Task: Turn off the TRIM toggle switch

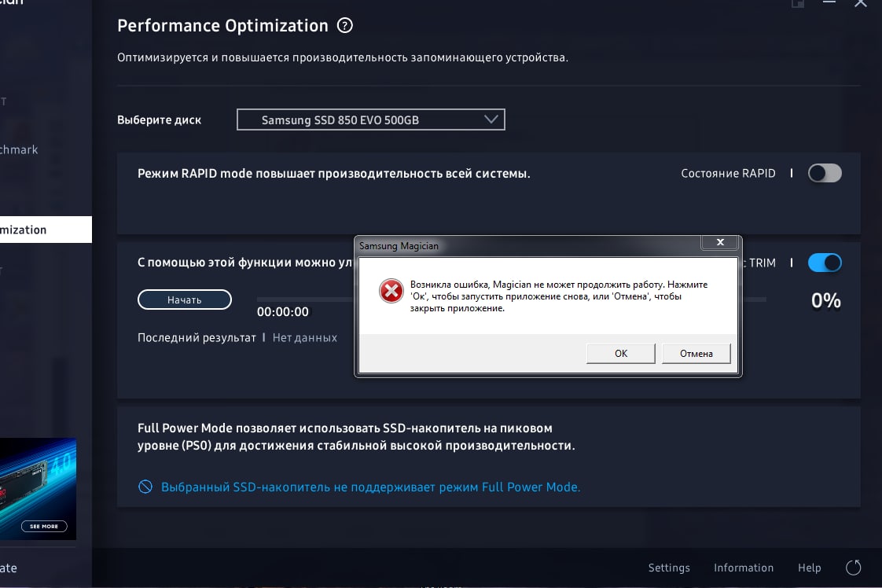Action: (x=825, y=263)
